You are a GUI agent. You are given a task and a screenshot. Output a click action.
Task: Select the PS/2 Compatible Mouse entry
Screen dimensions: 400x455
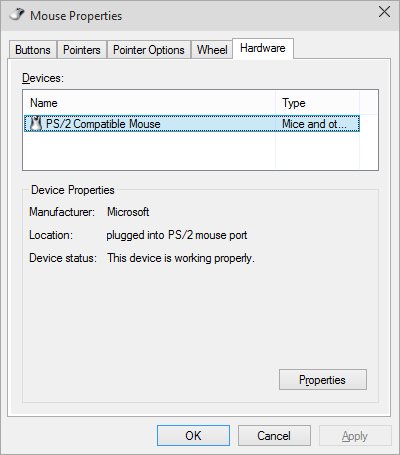(x=192, y=124)
